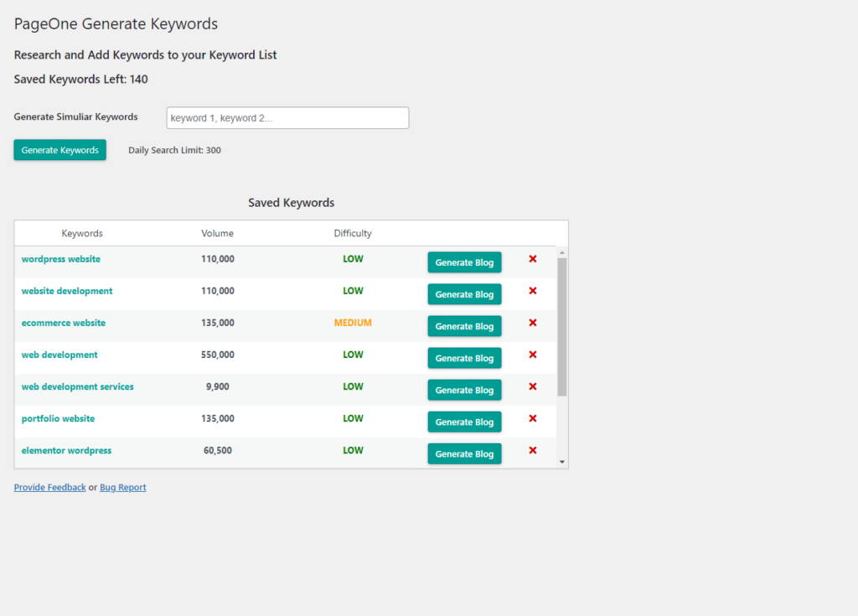The width and height of the screenshot is (858, 616).
Task: Delete the wordpress website keyword
Action: tap(532, 259)
